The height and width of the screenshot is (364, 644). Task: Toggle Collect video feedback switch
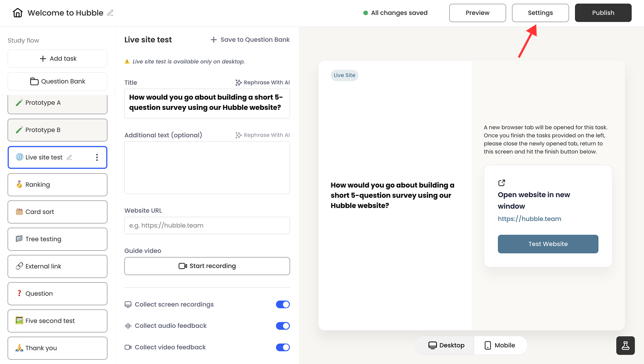tap(283, 347)
